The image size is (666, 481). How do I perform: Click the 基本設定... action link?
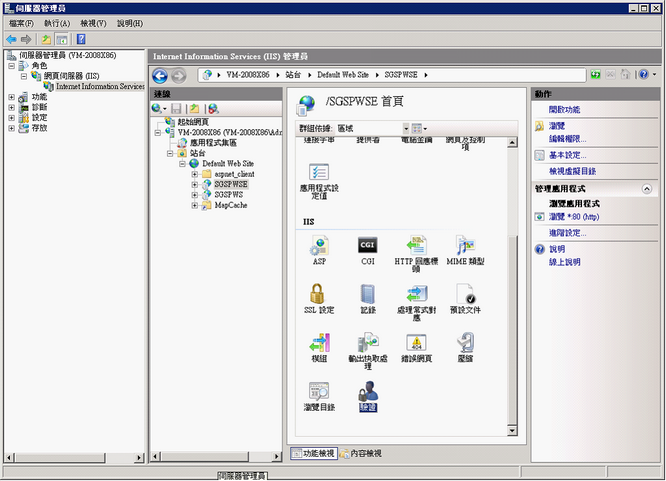click(567, 155)
